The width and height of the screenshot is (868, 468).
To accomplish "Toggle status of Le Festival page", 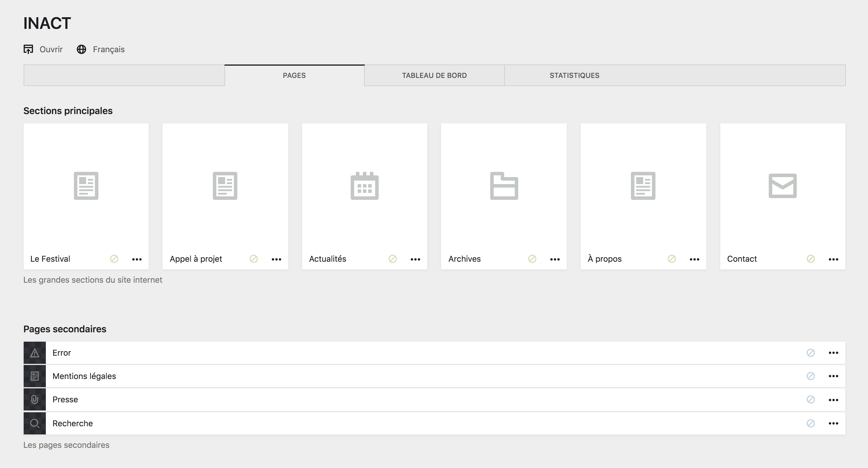I will 114,259.
